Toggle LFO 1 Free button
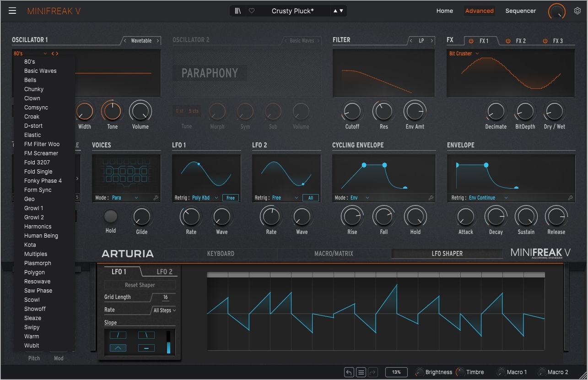This screenshot has width=588, height=380. coord(231,198)
